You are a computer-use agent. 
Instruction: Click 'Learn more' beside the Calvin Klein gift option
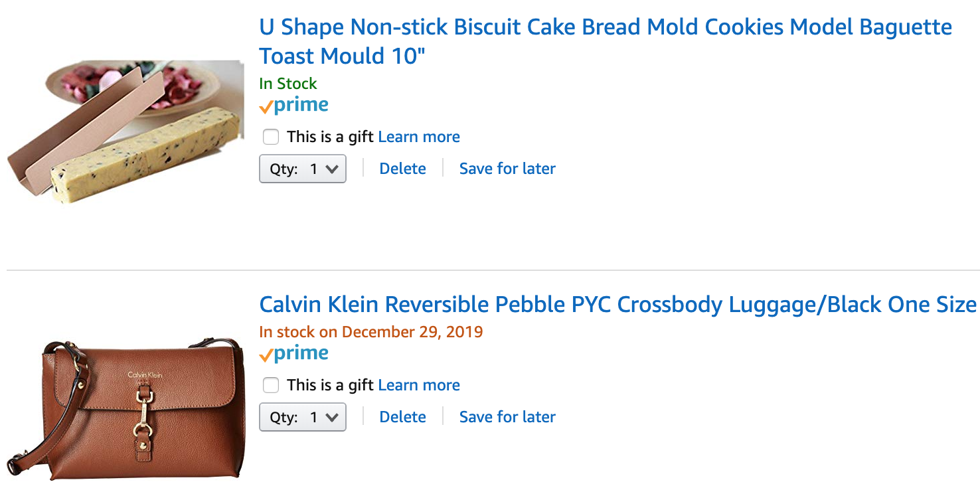click(x=419, y=386)
